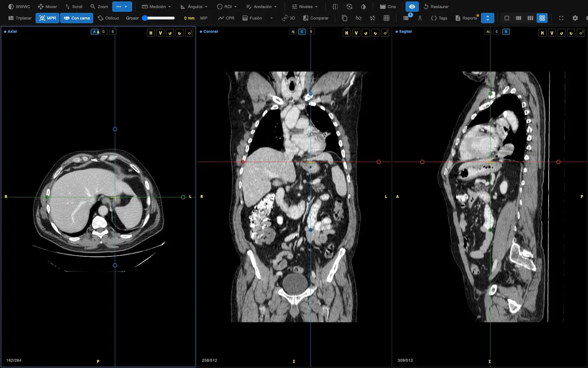The width and height of the screenshot is (588, 368).
Task: Click the copy viewport icon
Action: 344,18
